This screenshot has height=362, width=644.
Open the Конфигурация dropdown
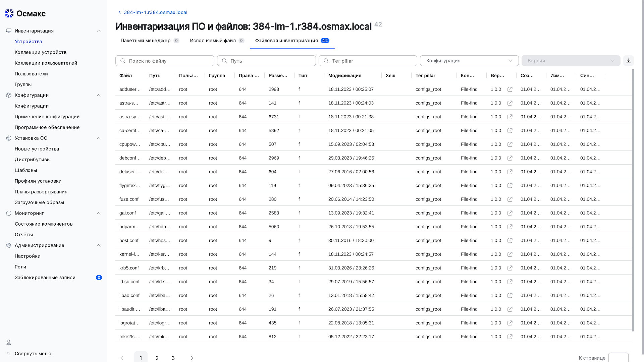click(469, 61)
